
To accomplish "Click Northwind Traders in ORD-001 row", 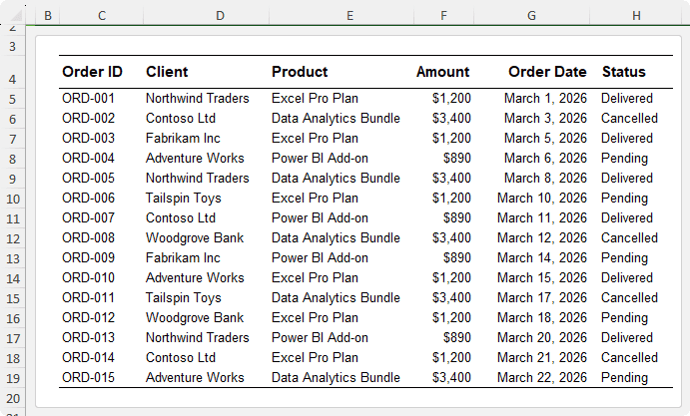I will 198,98.
